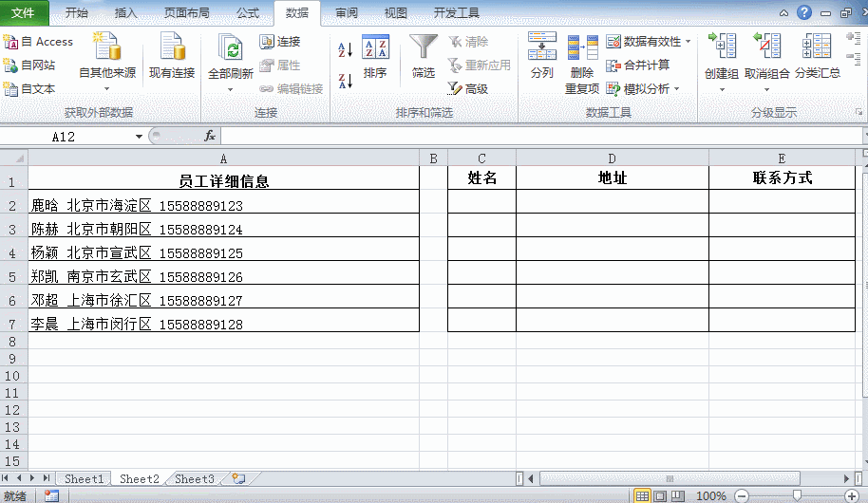Click the 清除 clear filter button
This screenshot has height=503, width=868.
[468, 42]
